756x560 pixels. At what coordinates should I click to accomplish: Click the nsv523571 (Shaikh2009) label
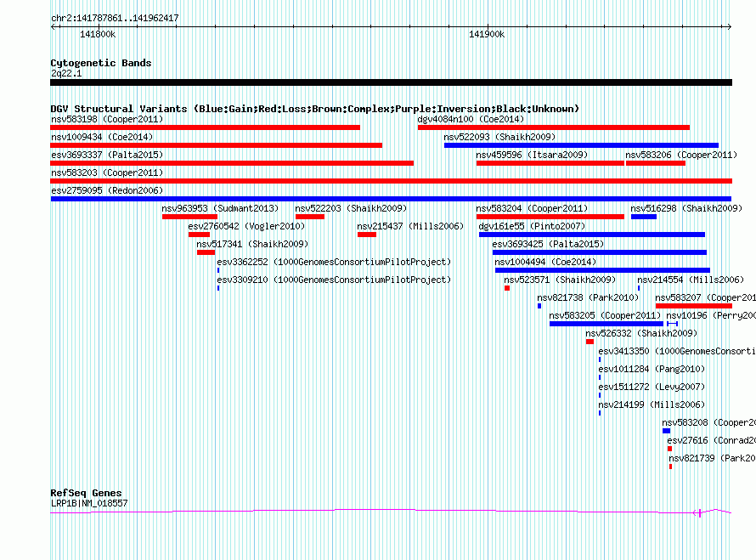coord(560,280)
